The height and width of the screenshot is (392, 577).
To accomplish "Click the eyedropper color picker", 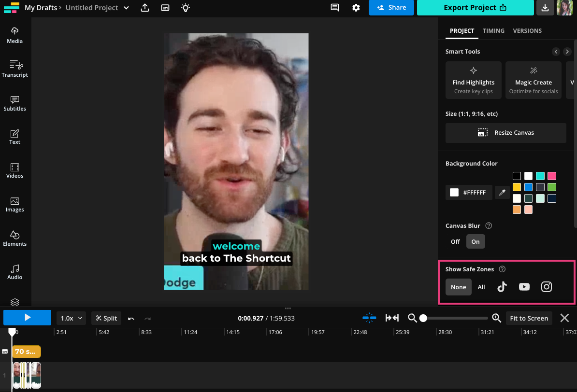I will [x=502, y=192].
